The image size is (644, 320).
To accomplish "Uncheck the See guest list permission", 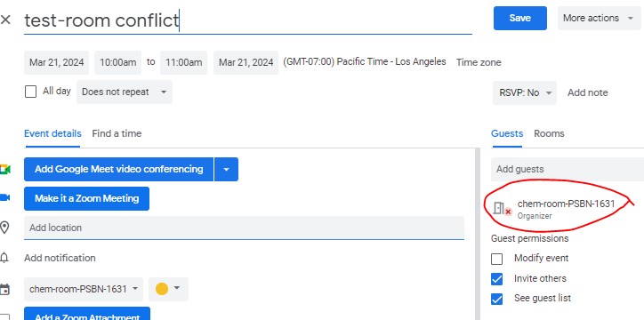I will (497, 299).
